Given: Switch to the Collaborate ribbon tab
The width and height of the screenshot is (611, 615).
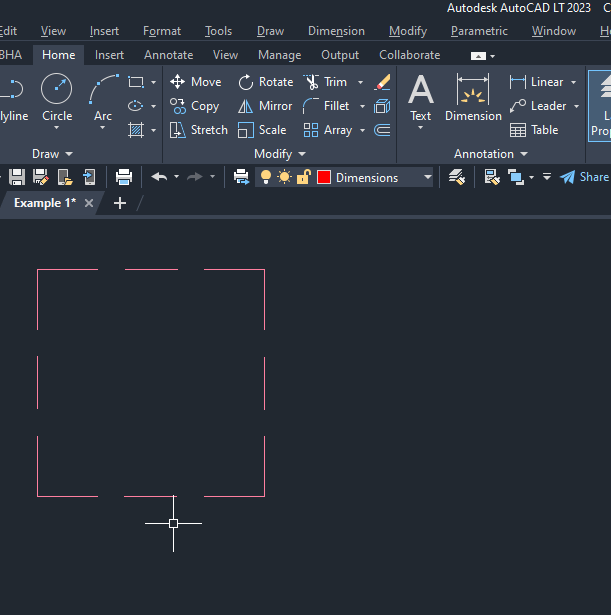Looking at the screenshot, I should coord(409,55).
